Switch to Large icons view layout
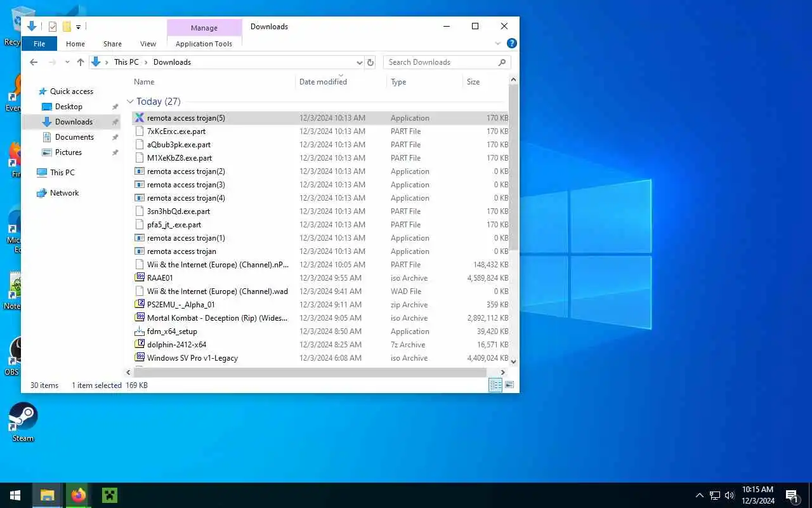Viewport: 812px width, 508px height. pos(509,385)
